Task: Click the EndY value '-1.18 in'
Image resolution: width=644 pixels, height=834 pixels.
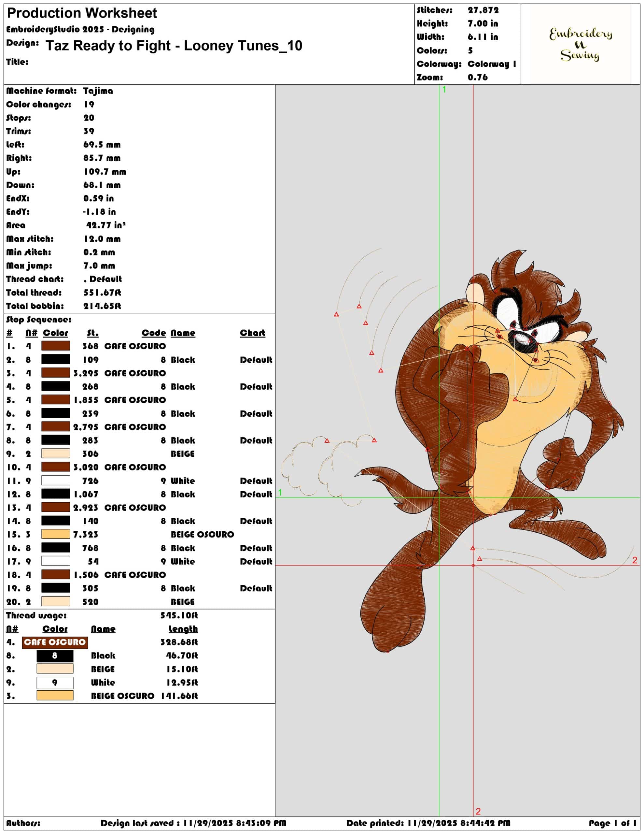Action: click(x=99, y=212)
